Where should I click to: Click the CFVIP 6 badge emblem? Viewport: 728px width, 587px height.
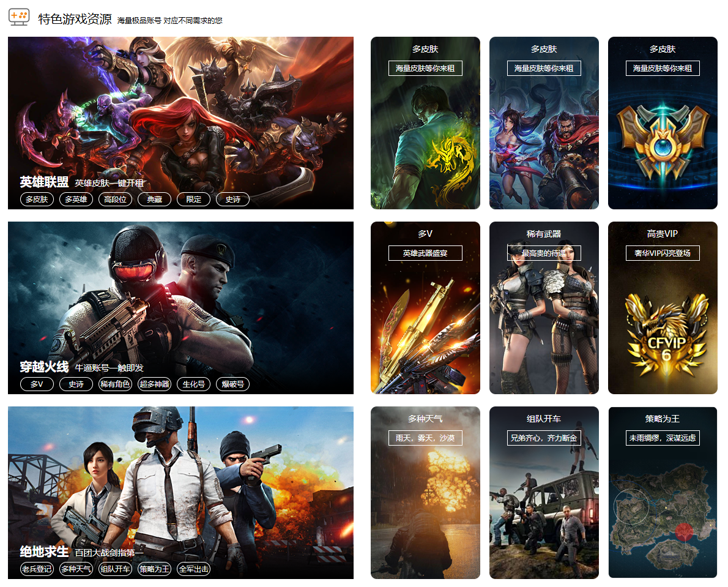(667, 335)
